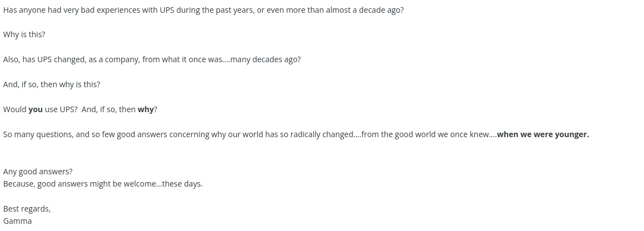644x231 pixels.
Task: Click the phrase "the good world we once knew"
Action: 435,134
